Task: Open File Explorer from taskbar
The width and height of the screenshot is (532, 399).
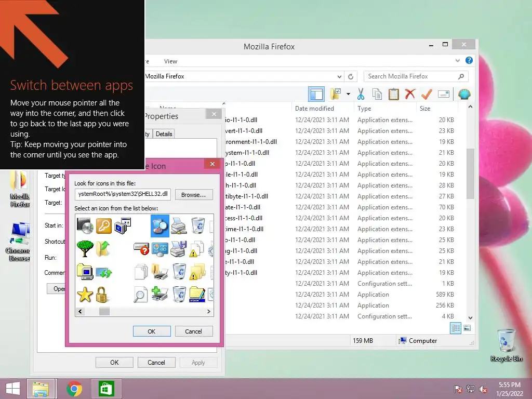Action: (x=41, y=389)
